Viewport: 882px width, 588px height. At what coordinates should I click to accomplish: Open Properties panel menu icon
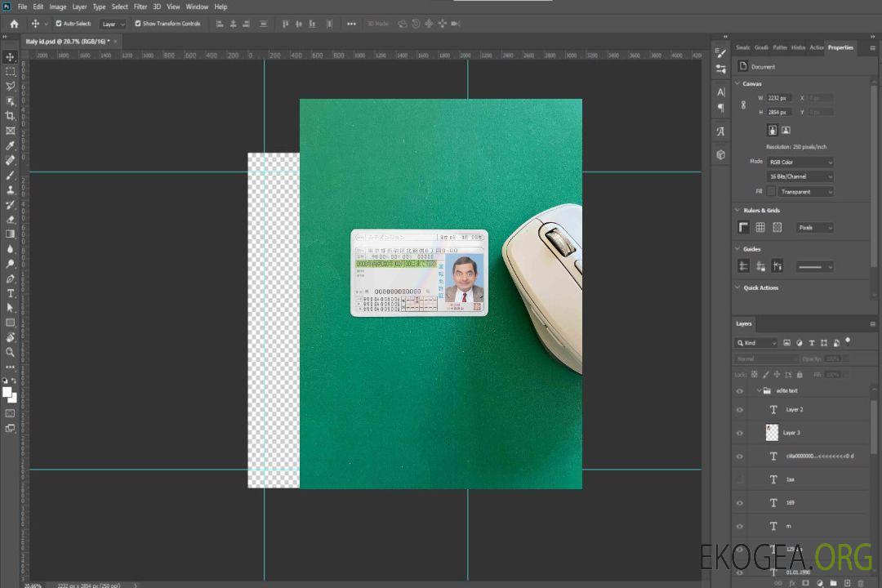tap(873, 48)
